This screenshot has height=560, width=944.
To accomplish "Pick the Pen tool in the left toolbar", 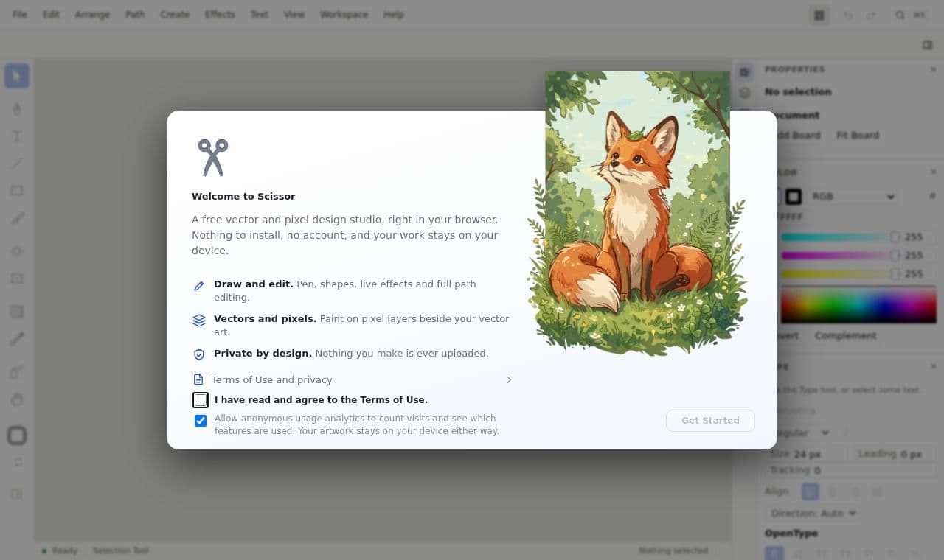I will [x=17, y=109].
